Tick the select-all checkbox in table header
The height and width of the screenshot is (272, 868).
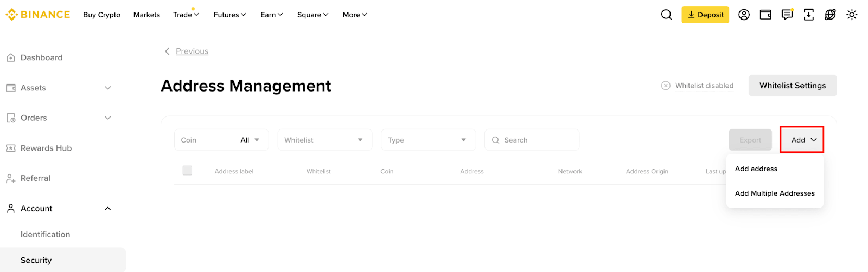click(187, 170)
